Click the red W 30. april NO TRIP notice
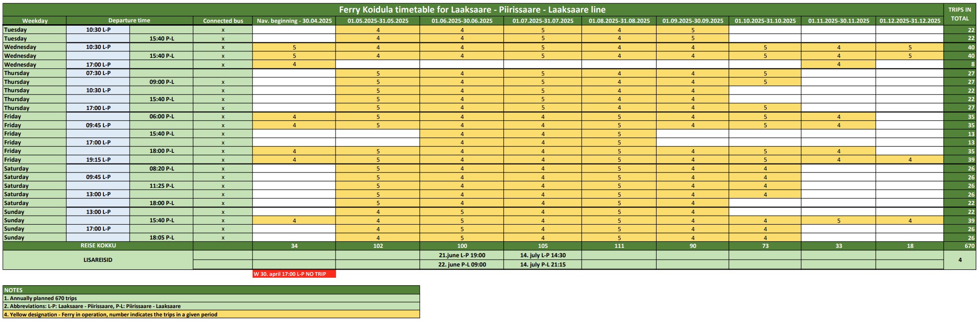980x322 pixels. pos(294,274)
